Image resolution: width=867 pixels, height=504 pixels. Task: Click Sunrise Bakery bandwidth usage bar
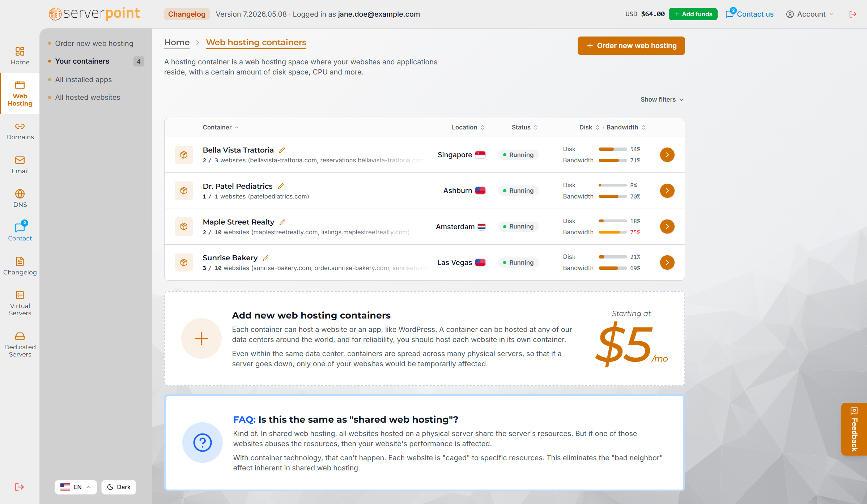[x=613, y=268]
